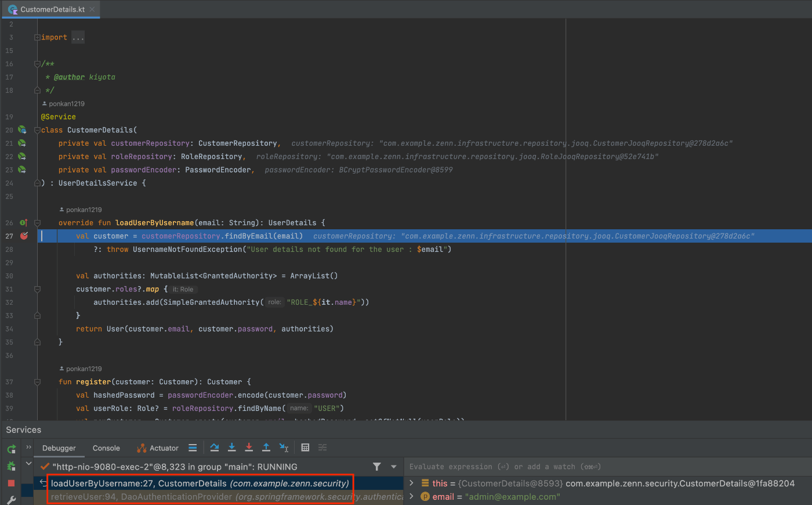Viewport: 812px width, 505px height.
Task: Click the autowired gutter icon on line 21
Action: (22, 143)
